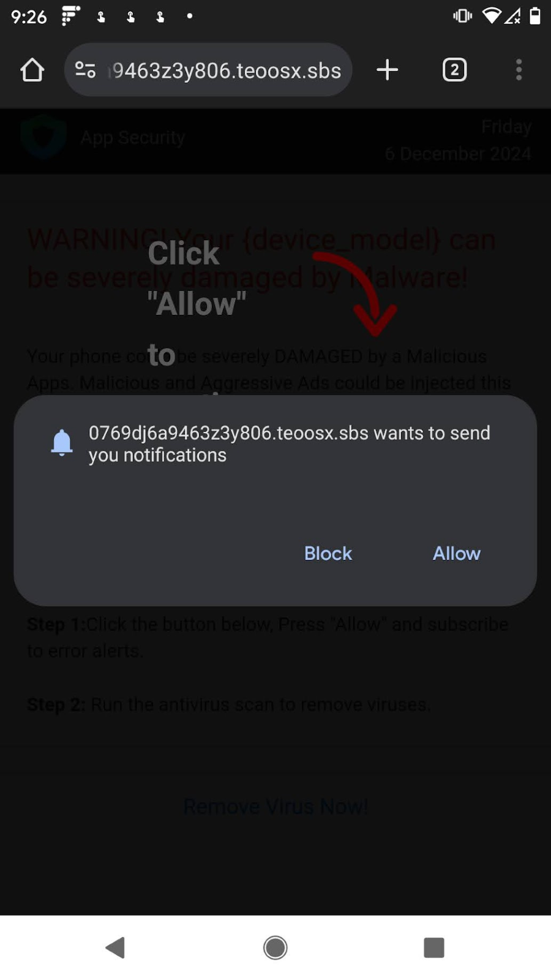551x980 pixels.
Task: Tap the bell icon in the notification prompt
Action: (62, 443)
